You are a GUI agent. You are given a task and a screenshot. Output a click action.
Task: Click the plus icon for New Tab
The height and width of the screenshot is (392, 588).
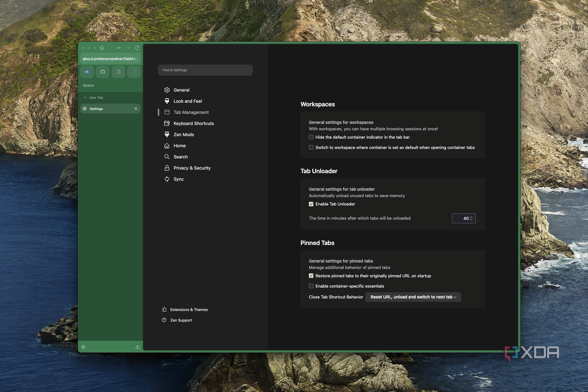click(85, 98)
